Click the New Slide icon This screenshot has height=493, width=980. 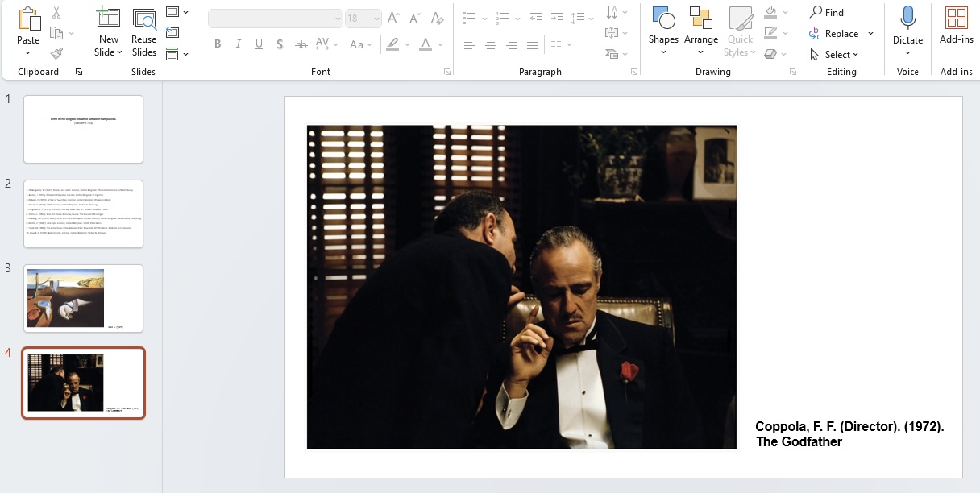click(x=108, y=19)
